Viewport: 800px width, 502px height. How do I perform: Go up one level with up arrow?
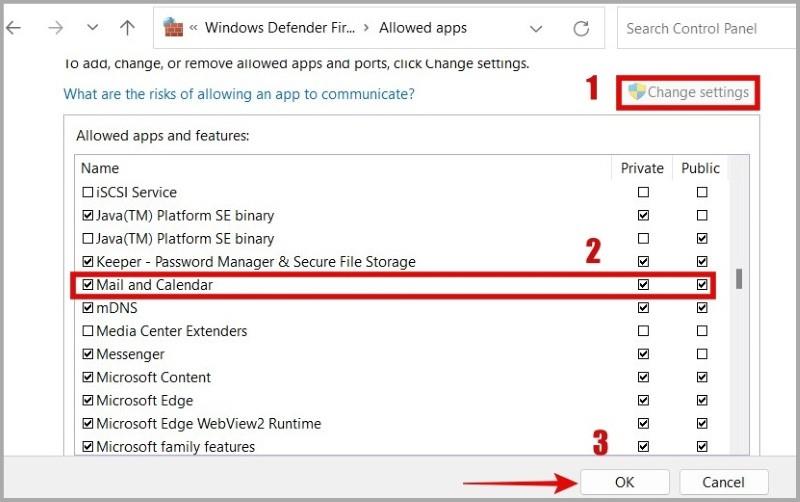tap(127, 28)
